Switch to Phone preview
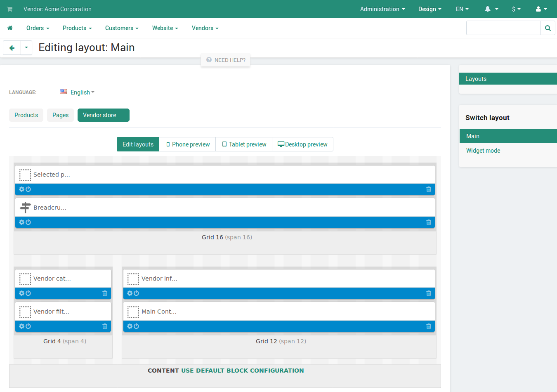Viewport: 557px width, 392px height. (188, 144)
